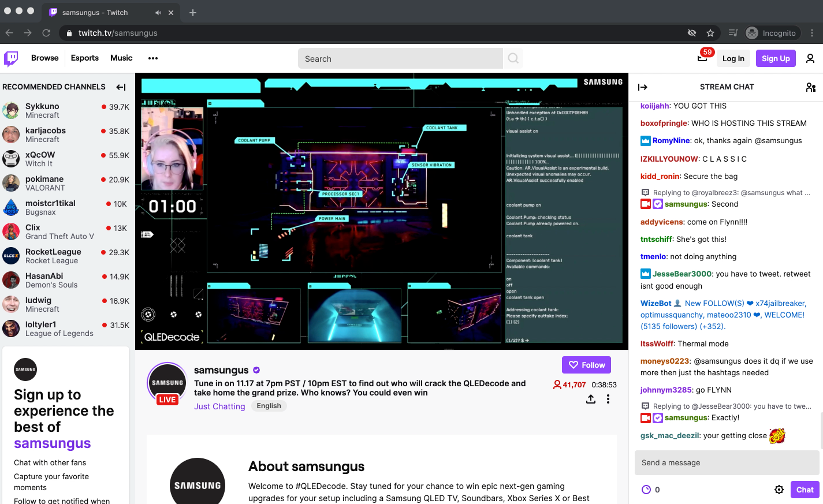
Task: Open chat settings gear
Action: pyautogui.click(x=779, y=490)
